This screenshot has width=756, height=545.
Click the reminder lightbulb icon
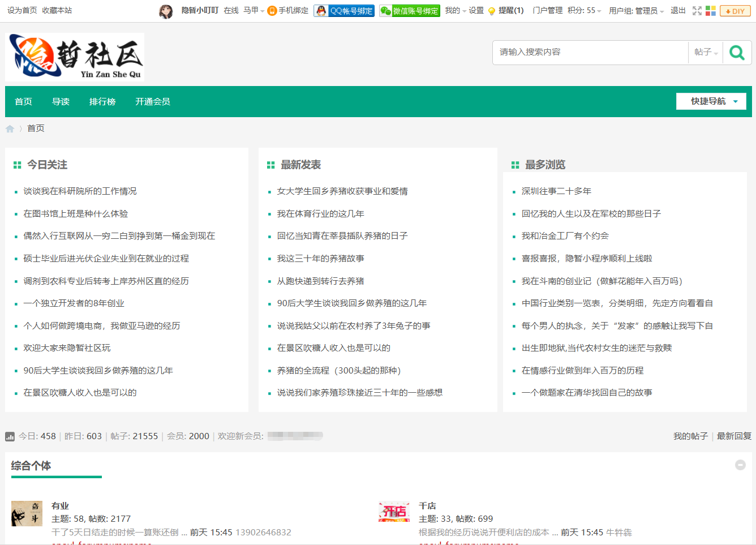click(492, 11)
